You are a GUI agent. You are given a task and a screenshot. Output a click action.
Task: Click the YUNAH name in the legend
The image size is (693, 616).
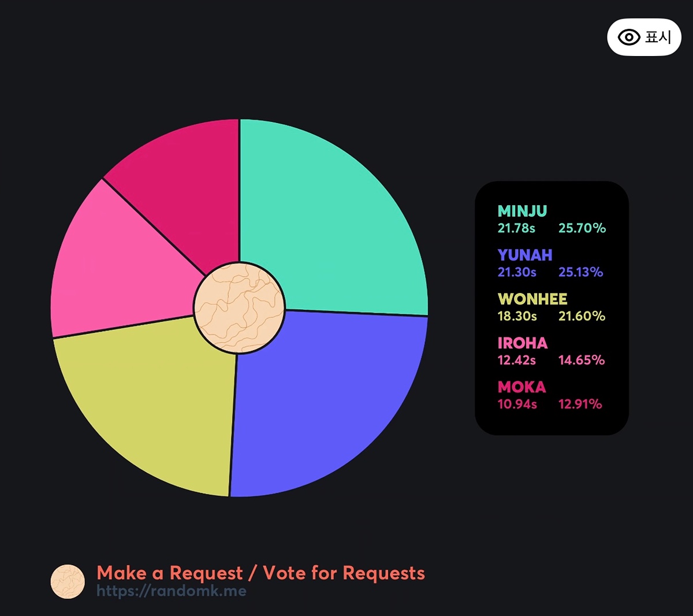(x=525, y=255)
